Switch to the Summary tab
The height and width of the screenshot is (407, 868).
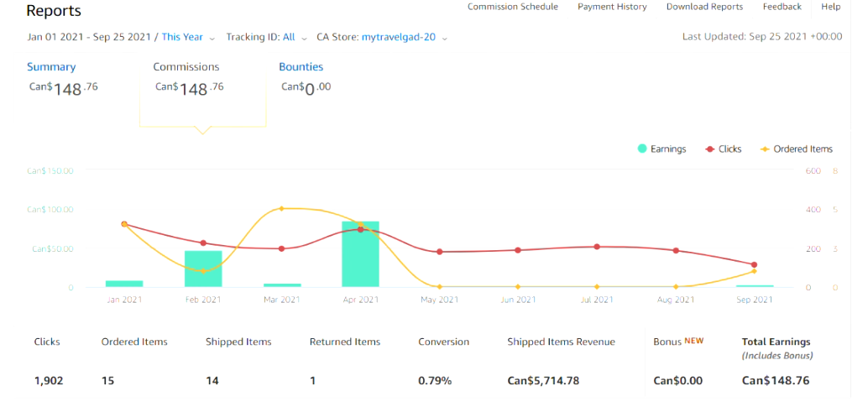pos(51,67)
